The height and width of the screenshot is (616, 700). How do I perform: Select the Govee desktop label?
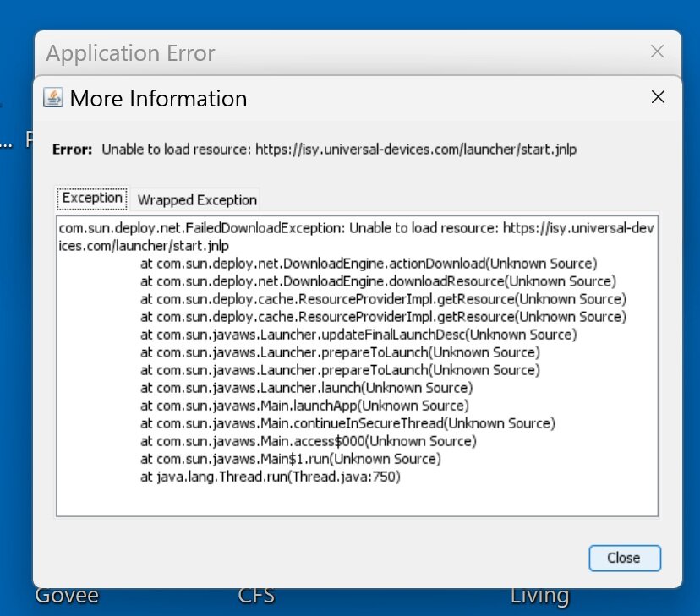(x=67, y=597)
